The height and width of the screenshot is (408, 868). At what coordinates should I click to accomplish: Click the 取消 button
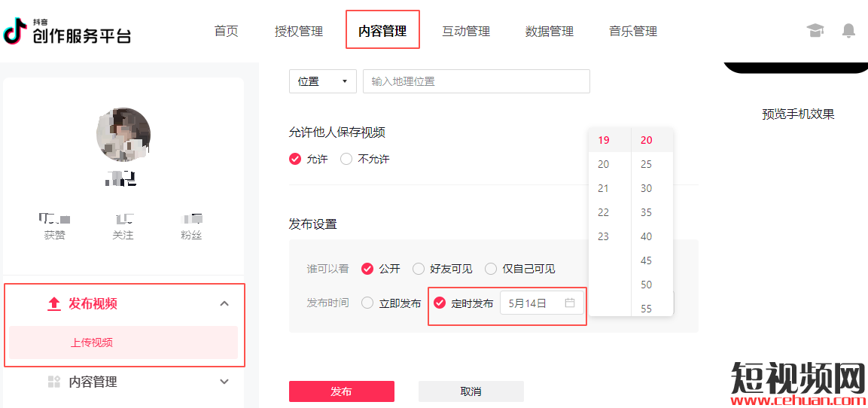[x=471, y=391]
